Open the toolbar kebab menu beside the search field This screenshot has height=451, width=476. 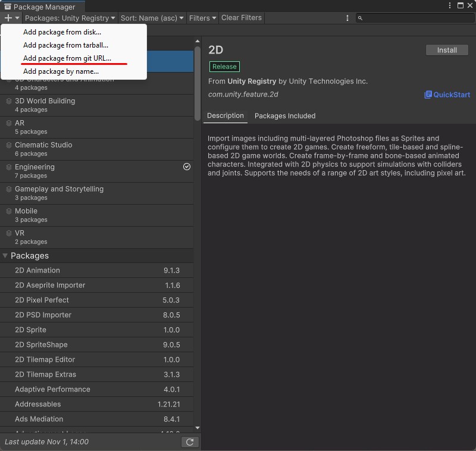point(347,18)
